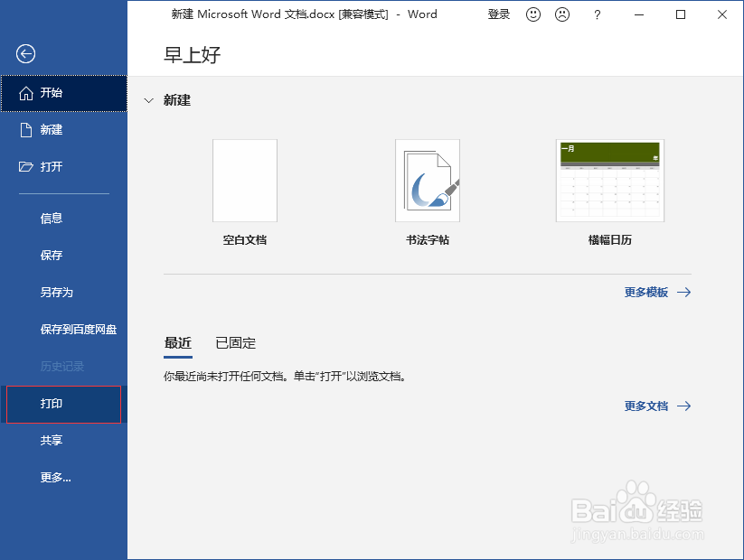The height and width of the screenshot is (560, 744).
Task: Create a 空白文档 from thumbnail
Action: (x=245, y=181)
